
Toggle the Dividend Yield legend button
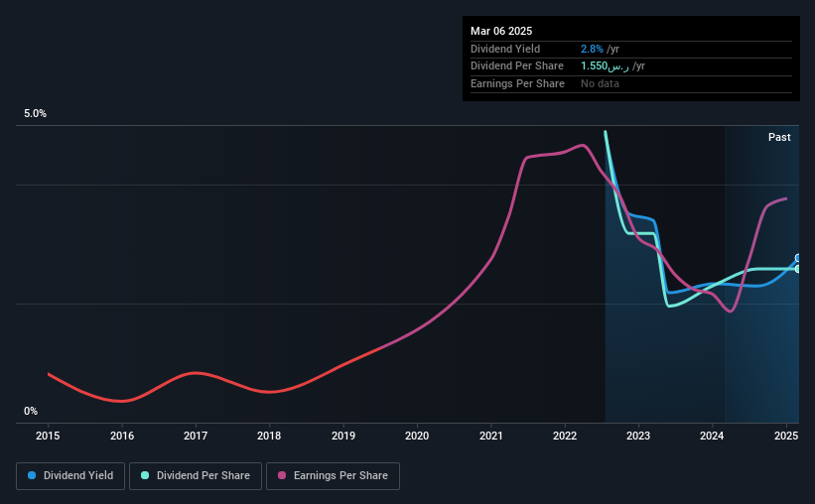(x=70, y=476)
